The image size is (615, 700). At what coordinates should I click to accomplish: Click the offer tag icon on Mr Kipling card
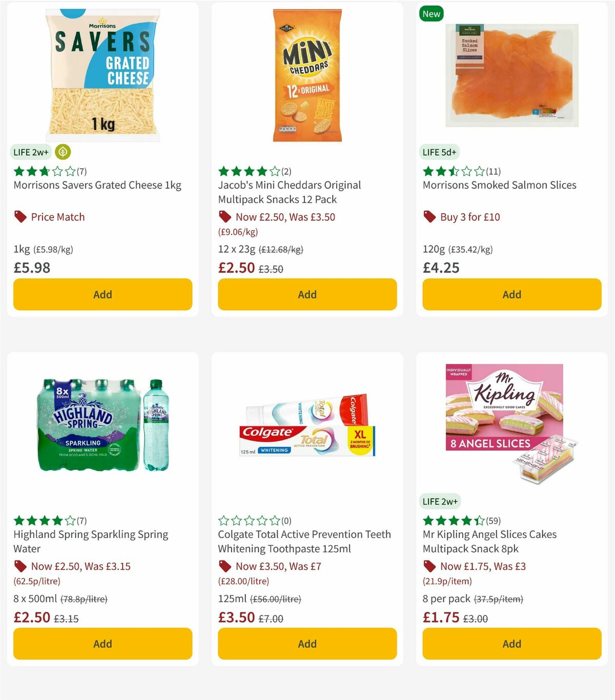click(429, 566)
